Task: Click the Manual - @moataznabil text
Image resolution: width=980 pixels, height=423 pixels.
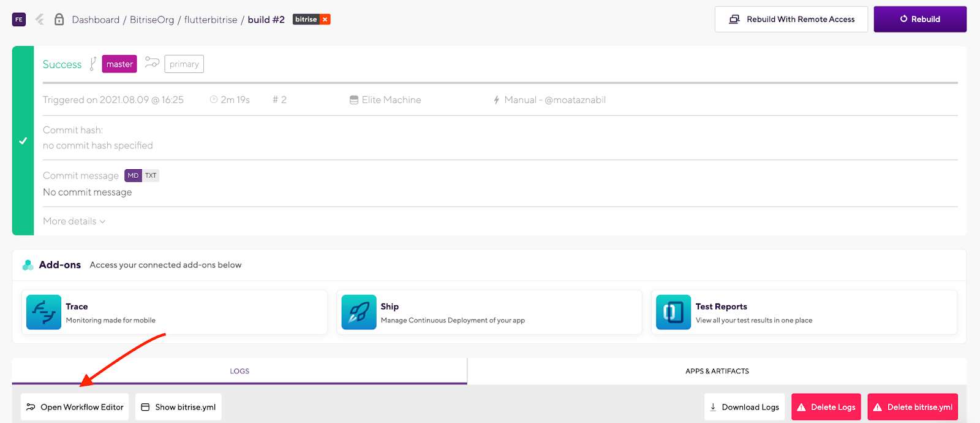Action: [x=555, y=100]
